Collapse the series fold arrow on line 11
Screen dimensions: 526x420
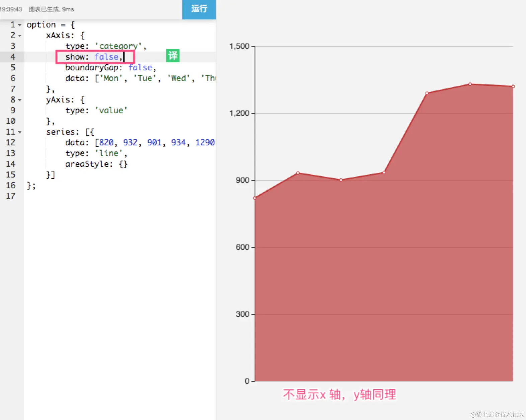click(x=20, y=132)
